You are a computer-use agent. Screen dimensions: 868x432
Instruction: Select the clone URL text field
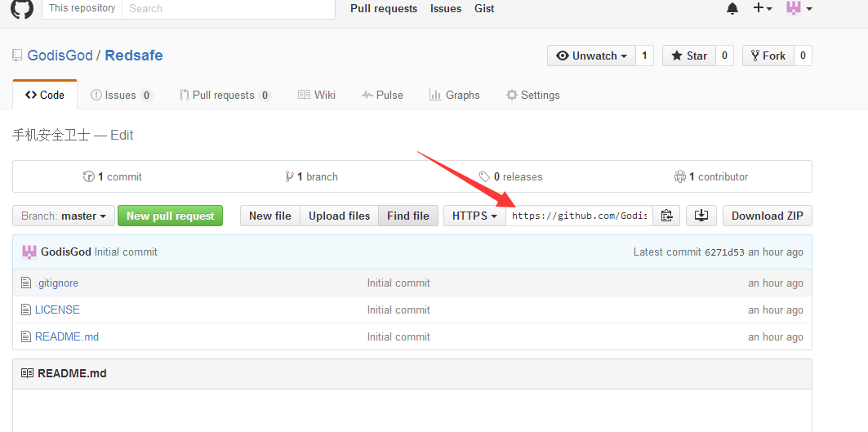click(580, 216)
